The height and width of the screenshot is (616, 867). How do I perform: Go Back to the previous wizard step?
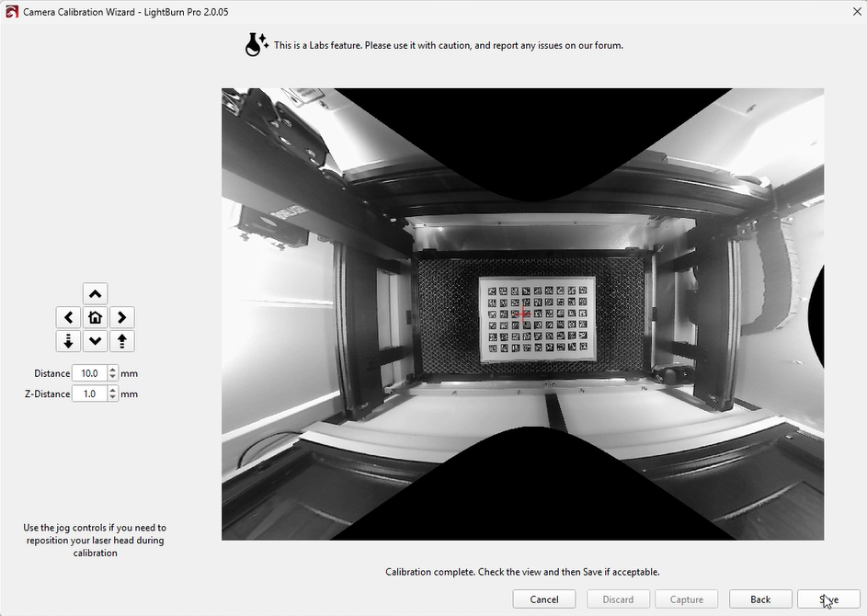pos(760,599)
